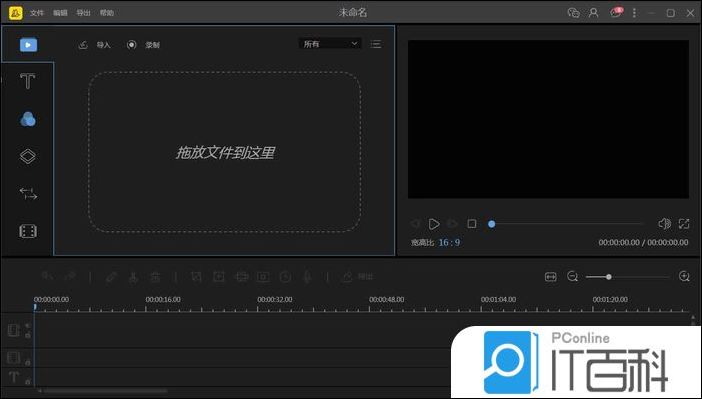
Task: Open the Elements panel with film strip icon
Action: click(28, 231)
